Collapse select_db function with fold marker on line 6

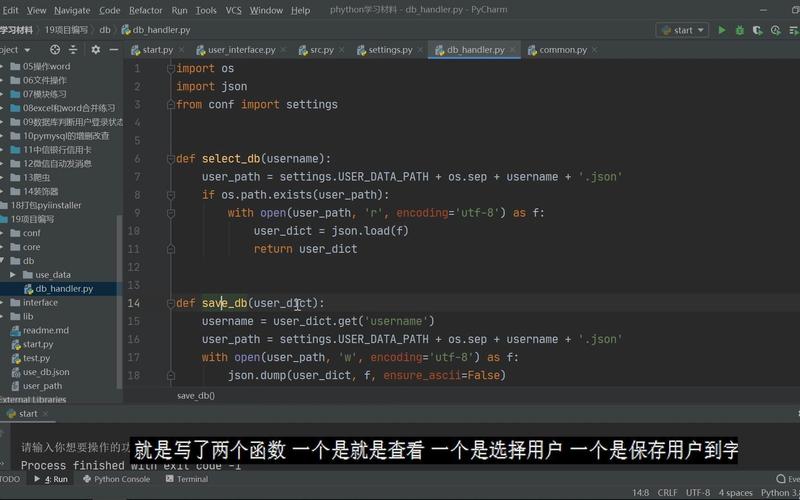click(171, 159)
